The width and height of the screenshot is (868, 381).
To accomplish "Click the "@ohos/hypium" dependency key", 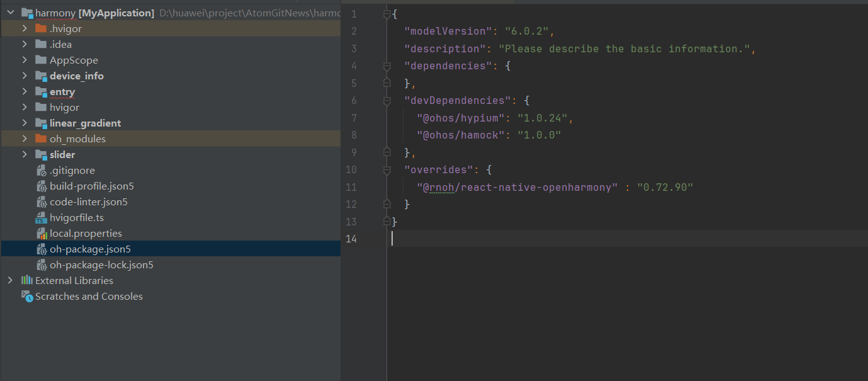I will (x=461, y=118).
